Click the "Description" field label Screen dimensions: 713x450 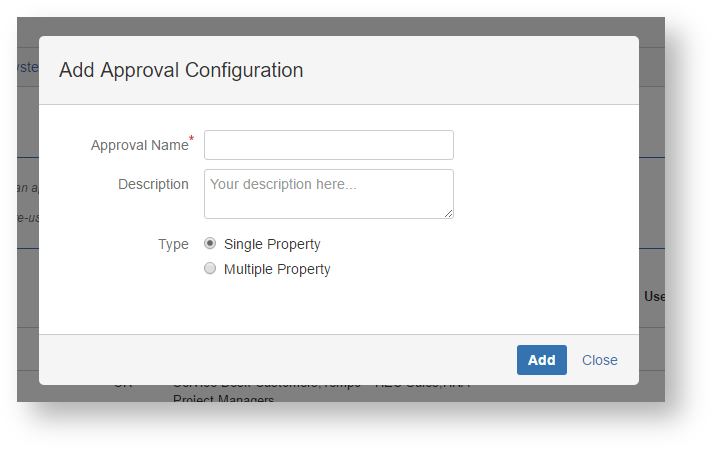tap(153, 184)
